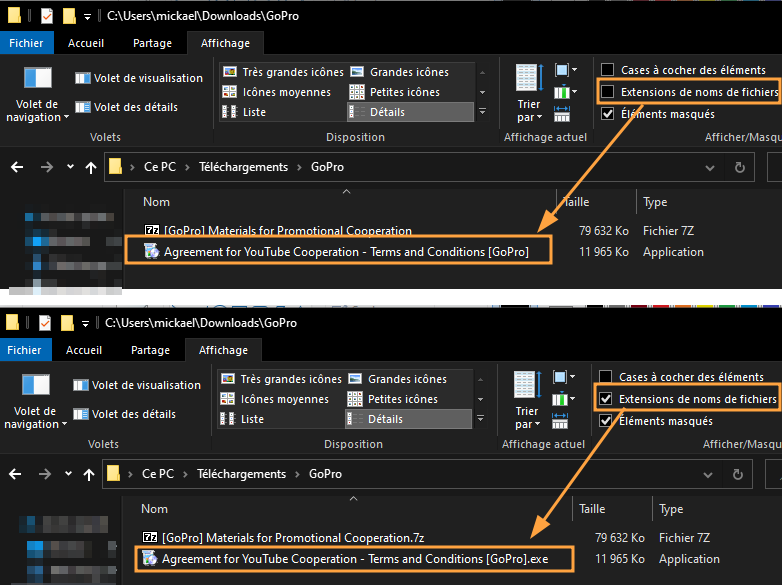
Task: Toggle Volet de visualisation in bottom window
Action: [x=137, y=386]
